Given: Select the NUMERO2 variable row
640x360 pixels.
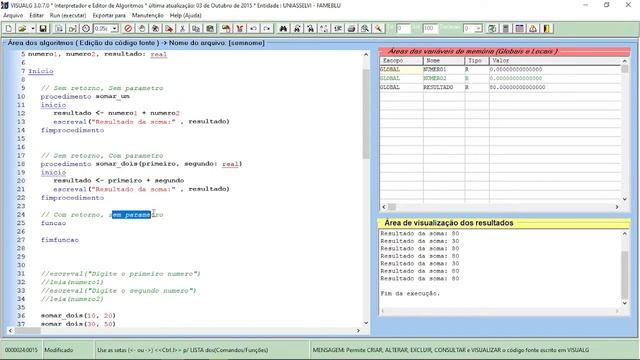Looking at the screenshot, I should point(500,78).
